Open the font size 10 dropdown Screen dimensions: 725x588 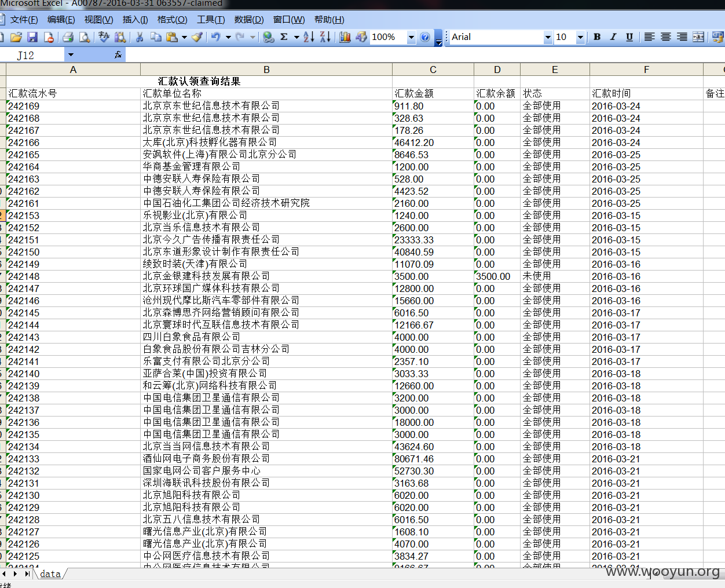(x=580, y=38)
